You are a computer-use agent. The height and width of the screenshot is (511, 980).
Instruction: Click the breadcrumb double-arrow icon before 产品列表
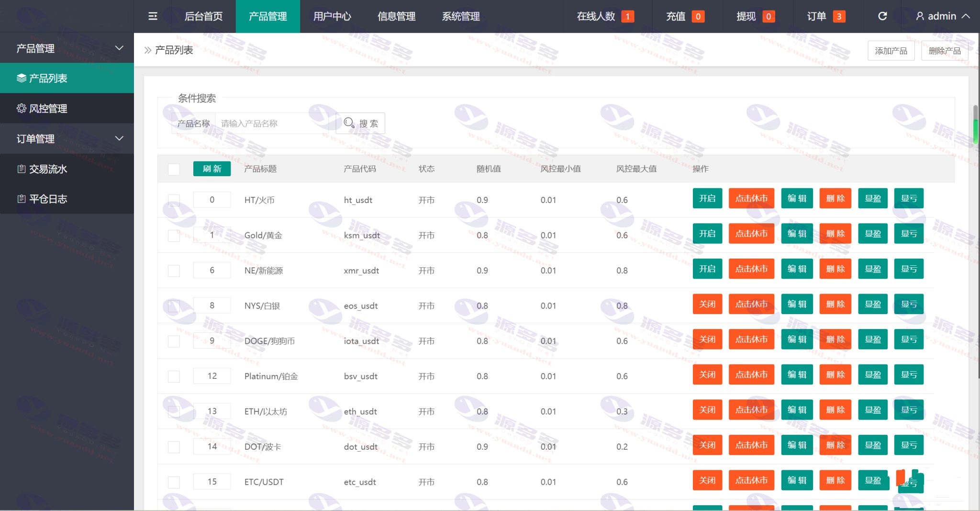148,50
